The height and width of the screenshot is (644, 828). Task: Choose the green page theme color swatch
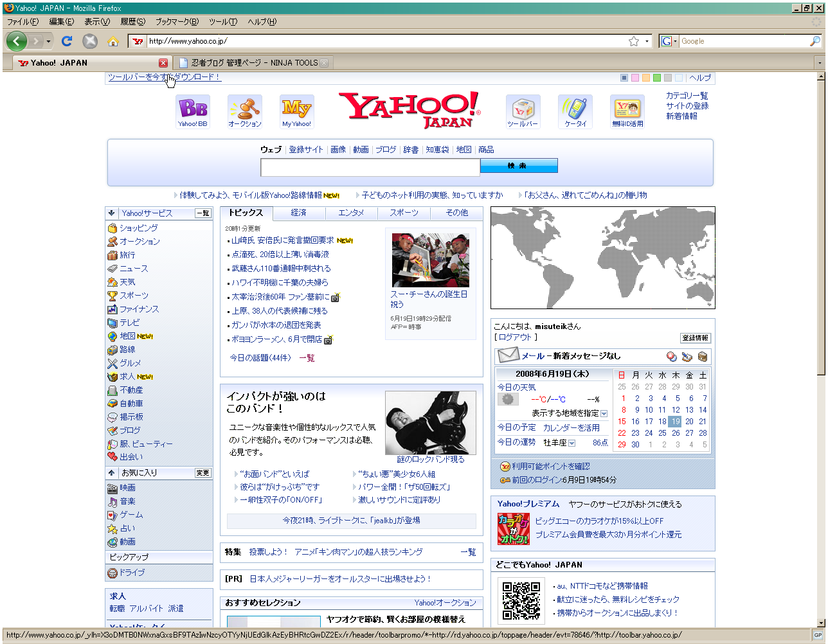click(x=657, y=78)
